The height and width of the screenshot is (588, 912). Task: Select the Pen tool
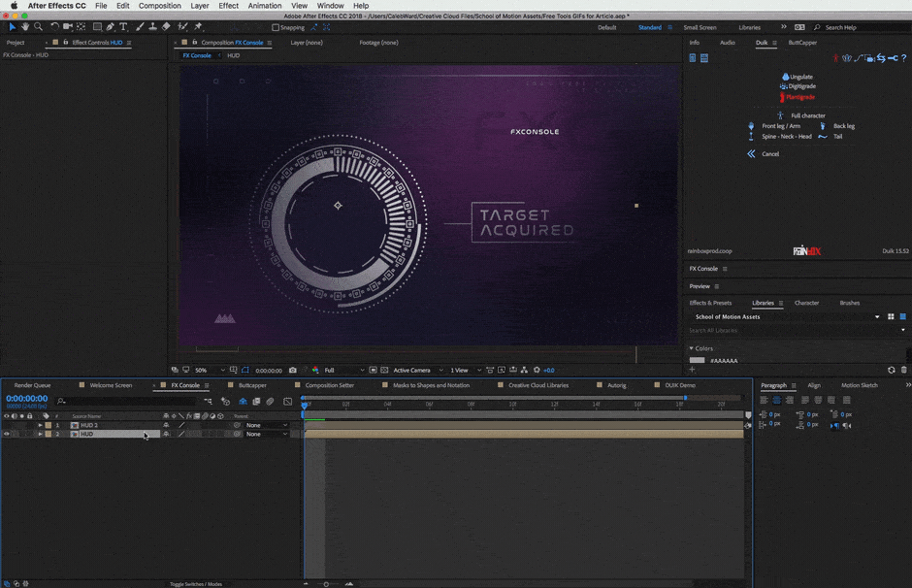[111, 27]
